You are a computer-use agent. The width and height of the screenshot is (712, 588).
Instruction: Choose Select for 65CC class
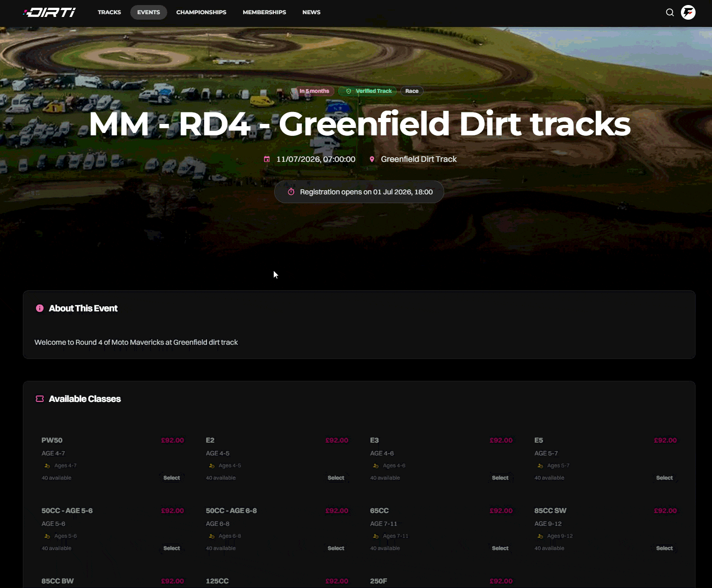click(x=500, y=548)
